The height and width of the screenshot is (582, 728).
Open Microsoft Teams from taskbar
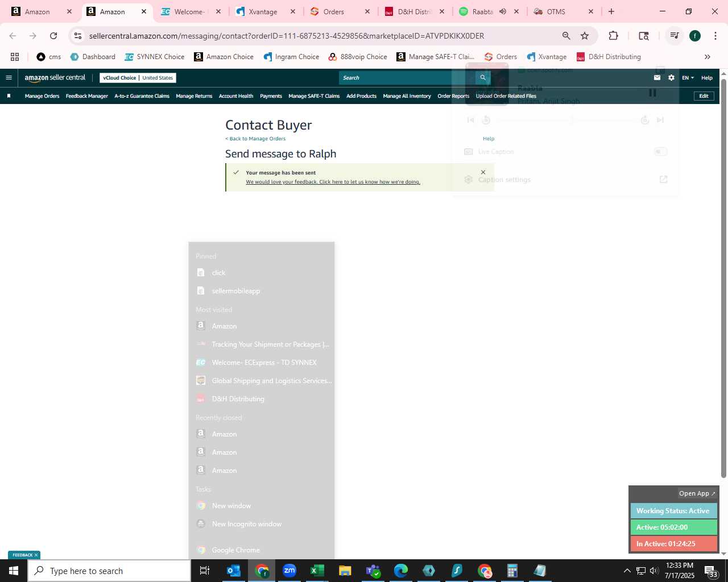[x=373, y=571]
